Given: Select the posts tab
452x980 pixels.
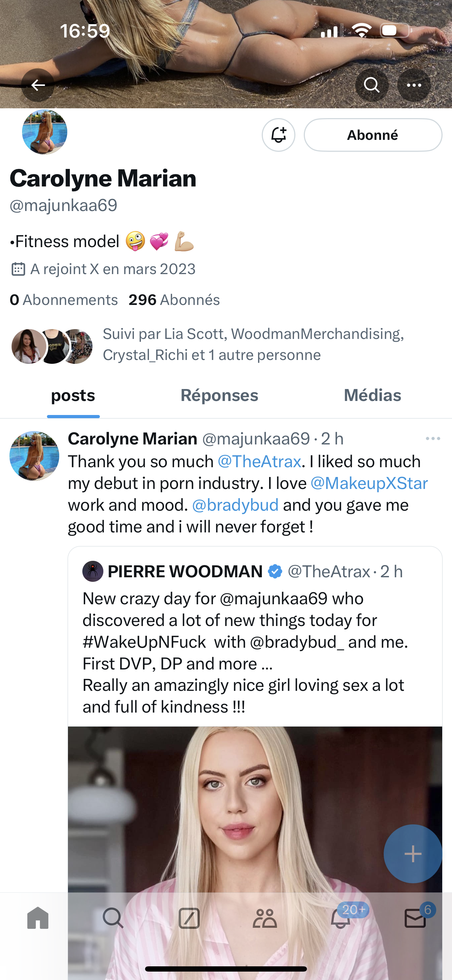Looking at the screenshot, I should [x=73, y=395].
